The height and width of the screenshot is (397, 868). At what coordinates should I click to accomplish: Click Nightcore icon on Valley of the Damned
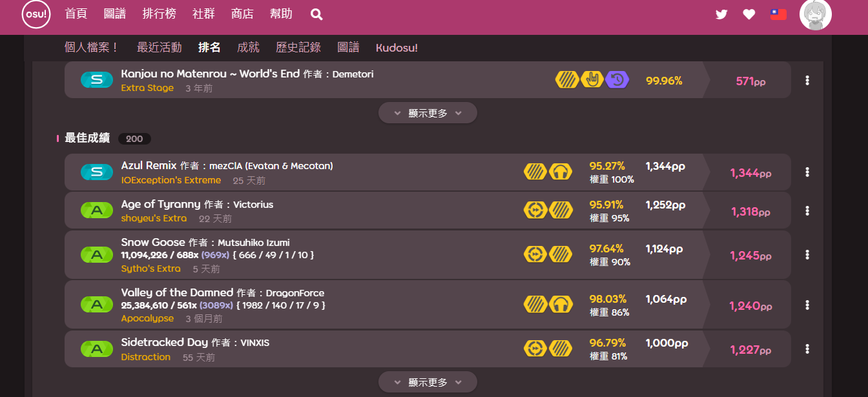point(561,305)
